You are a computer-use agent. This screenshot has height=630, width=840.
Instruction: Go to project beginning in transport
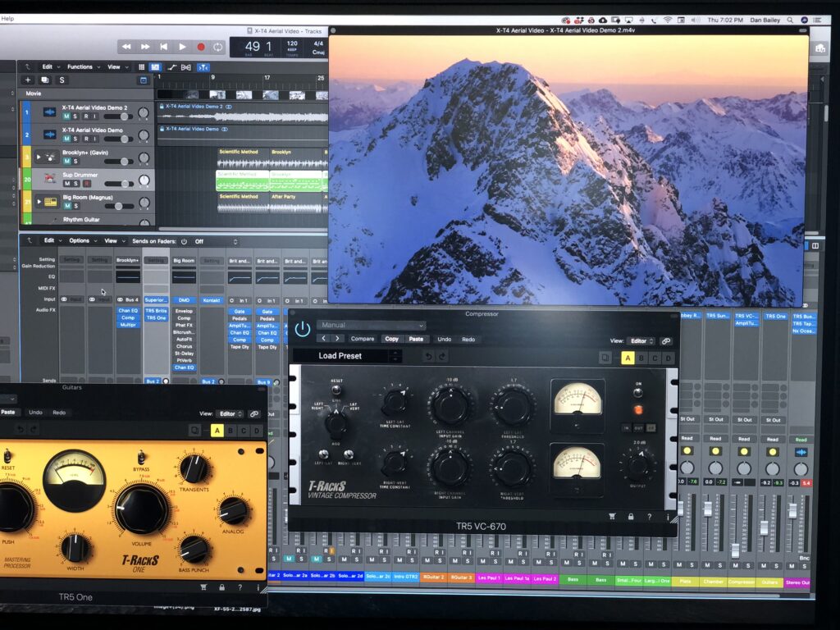point(164,47)
